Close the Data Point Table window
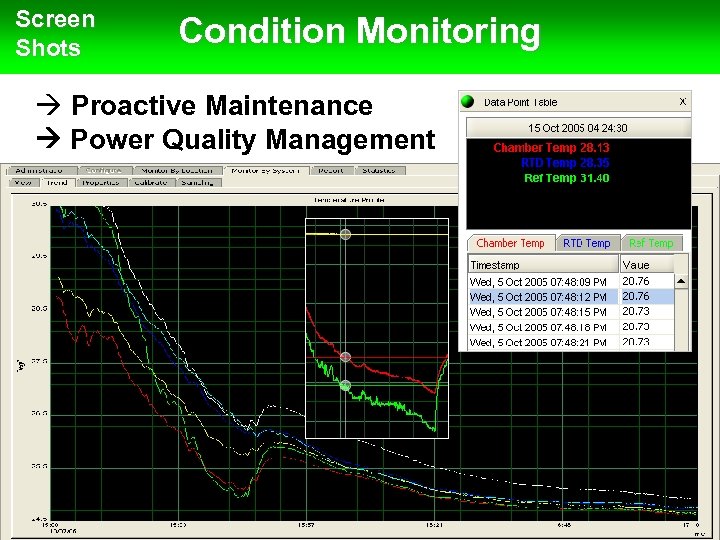The height and width of the screenshot is (540, 720). point(683,101)
